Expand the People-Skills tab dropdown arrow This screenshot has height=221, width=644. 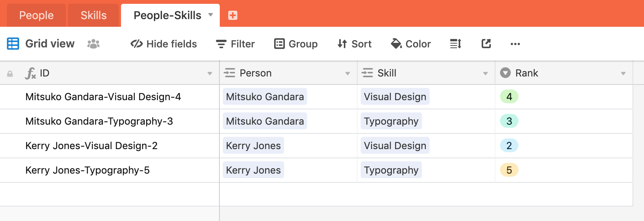click(x=211, y=15)
